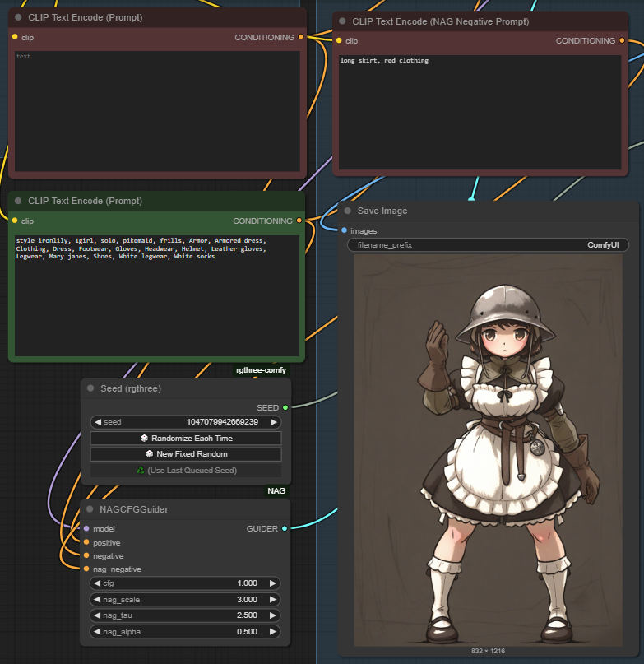
Task: Click clip input socket on top prompt node
Action: tap(15, 37)
